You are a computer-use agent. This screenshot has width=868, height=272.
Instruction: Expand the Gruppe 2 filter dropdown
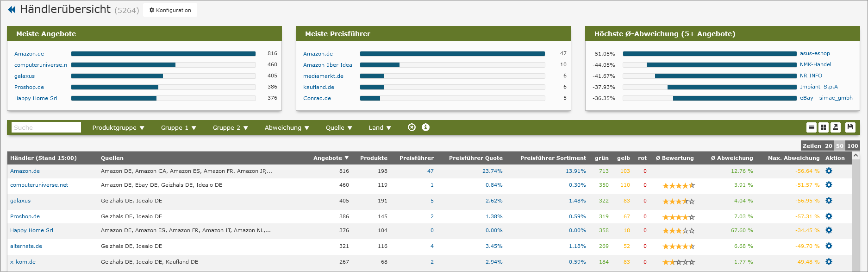tap(231, 128)
